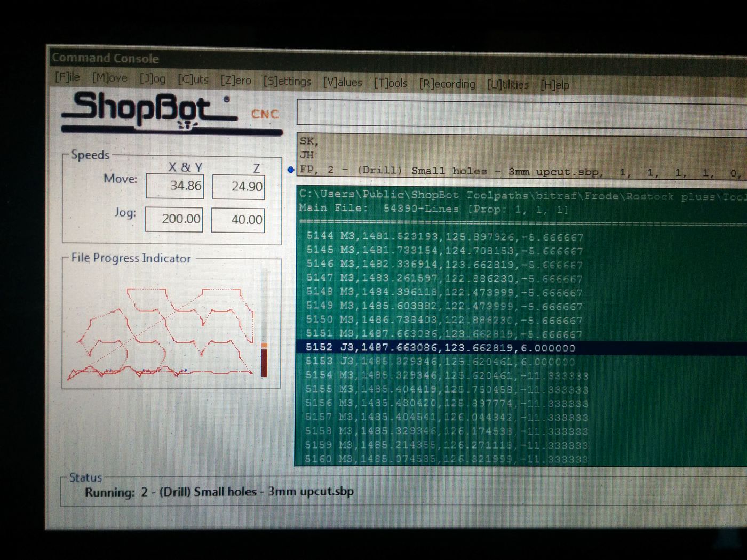Open the [T]ools menu
This screenshot has height=560, width=747.
[392, 83]
